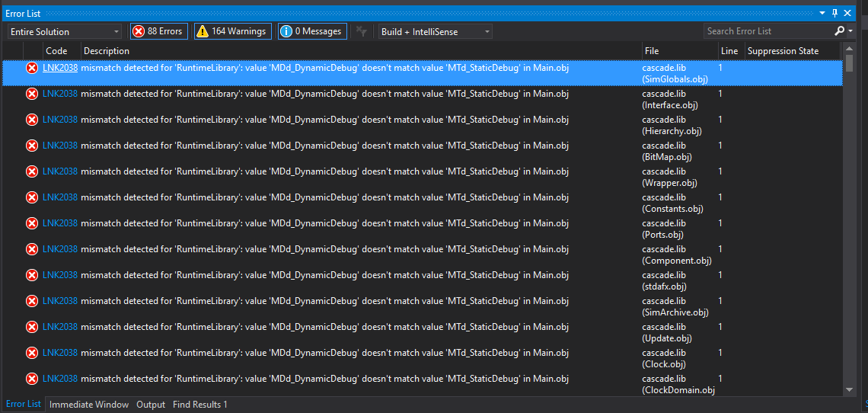Select the cascade.lib (Clock.obj) file cell
This screenshot has height=413, width=868.
pyautogui.click(x=664, y=358)
